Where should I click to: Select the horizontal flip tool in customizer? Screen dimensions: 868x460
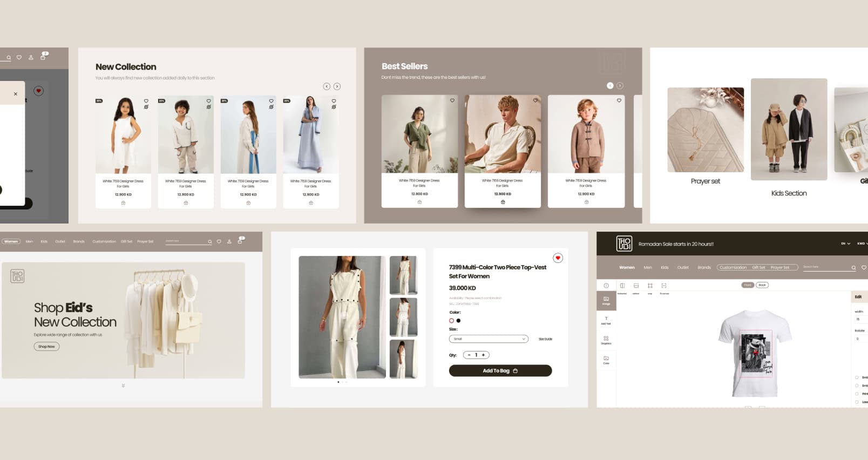(x=622, y=286)
